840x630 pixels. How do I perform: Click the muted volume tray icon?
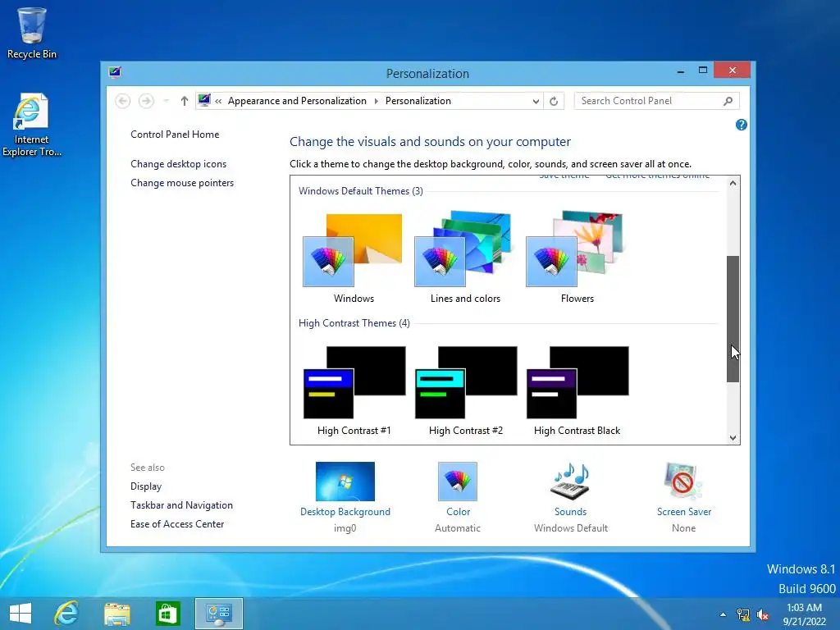[x=762, y=614]
